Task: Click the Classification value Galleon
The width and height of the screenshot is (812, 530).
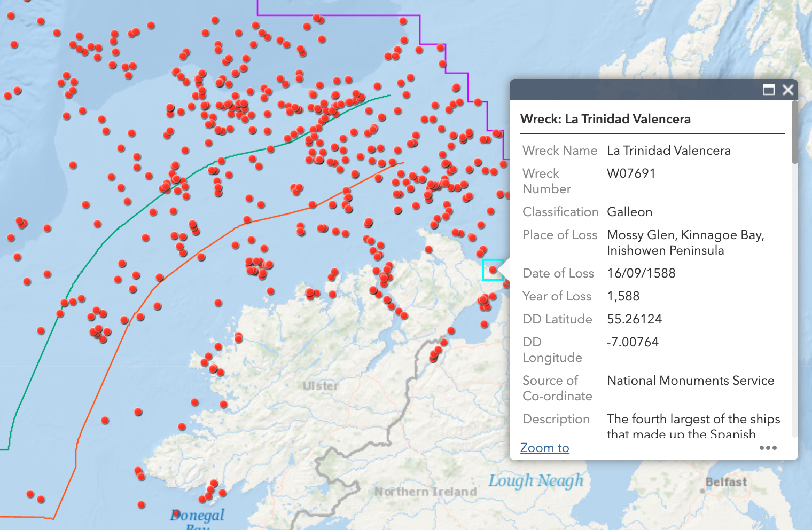Action: 629,212
